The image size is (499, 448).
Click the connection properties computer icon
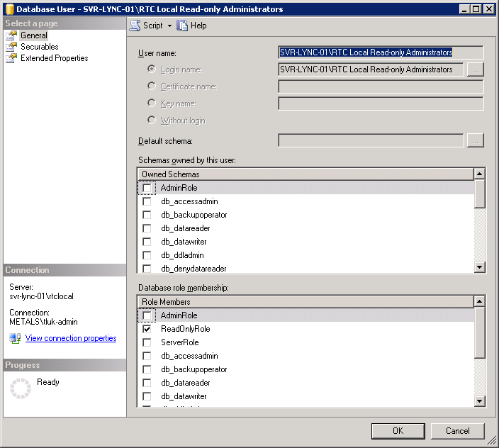[x=15, y=338]
